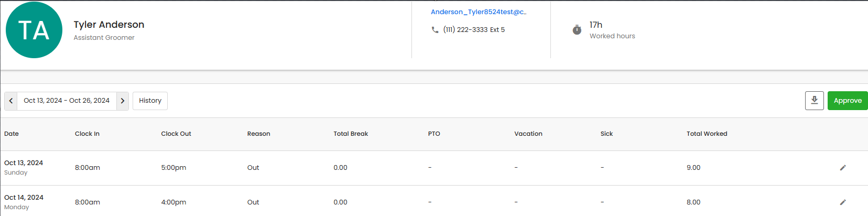This screenshot has width=868, height=216.
Task: Click the TA profile avatar
Action: point(34,30)
